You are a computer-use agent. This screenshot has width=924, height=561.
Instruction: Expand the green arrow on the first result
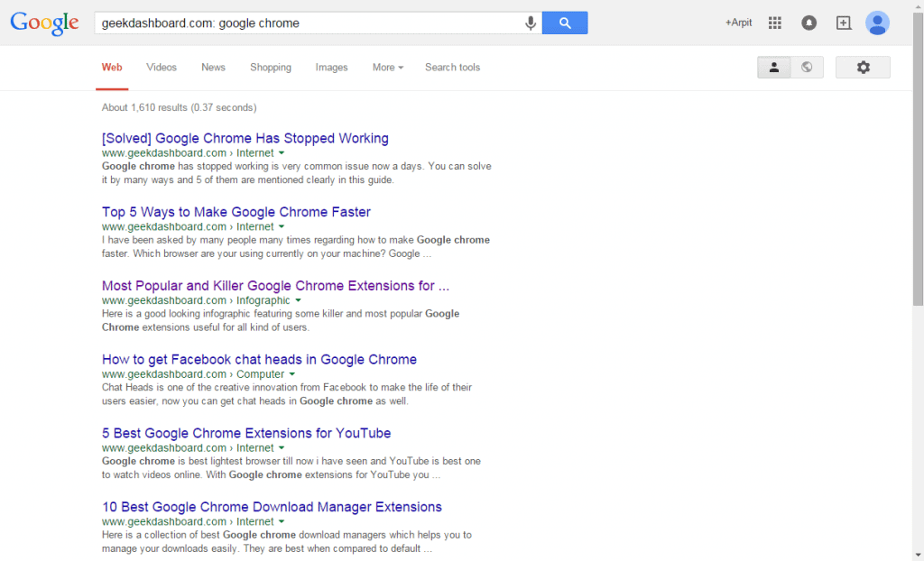point(280,152)
